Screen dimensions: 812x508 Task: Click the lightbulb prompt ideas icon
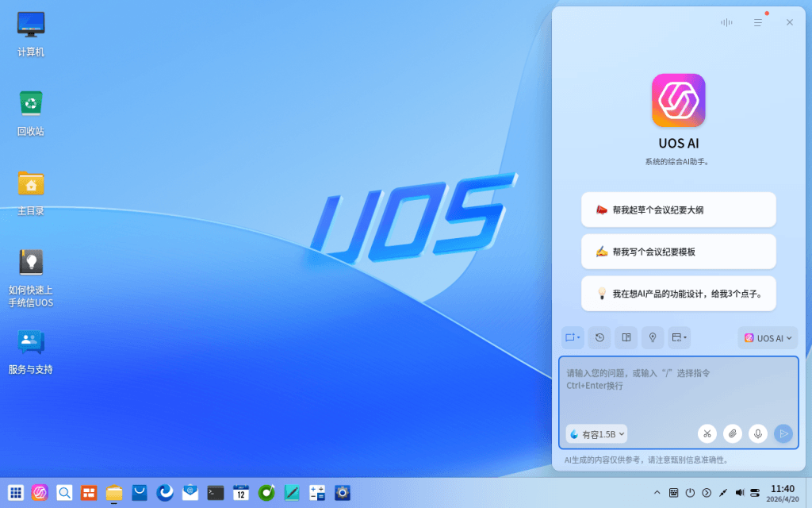pyautogui.click(x=653, y=337)
